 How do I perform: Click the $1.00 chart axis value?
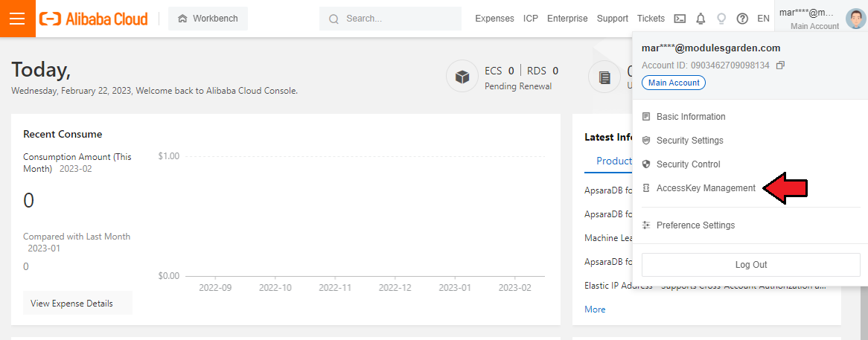pos(169,156)
